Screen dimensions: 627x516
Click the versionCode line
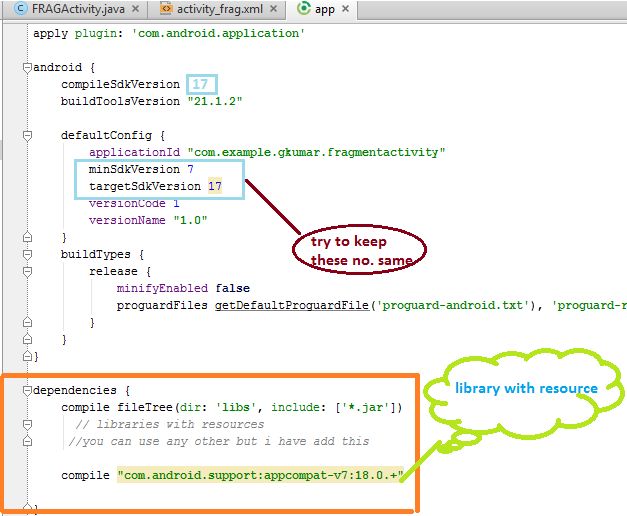point(134,204)
